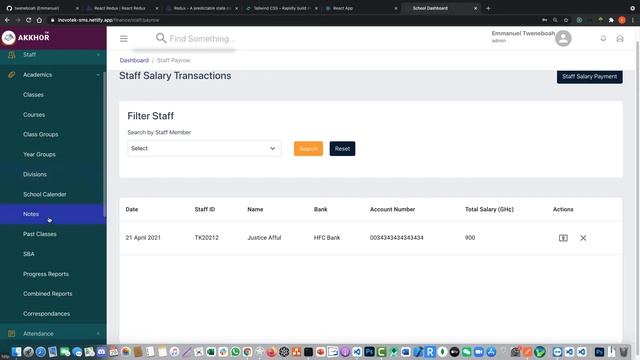The image size is (640, 360).
Task: Open Combined Reports in sidebar
Action: click(x=47, y=294)
